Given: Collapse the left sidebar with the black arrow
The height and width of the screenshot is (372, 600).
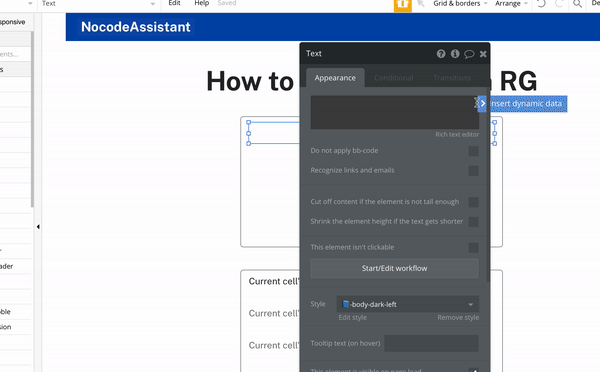Looking at the screenshot, I should click(x=38, y=227).
